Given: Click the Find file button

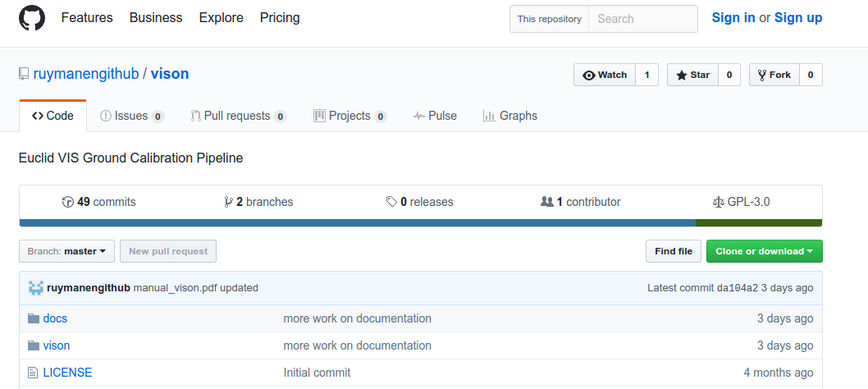Looking at the screenshot, I should point(674,251).
